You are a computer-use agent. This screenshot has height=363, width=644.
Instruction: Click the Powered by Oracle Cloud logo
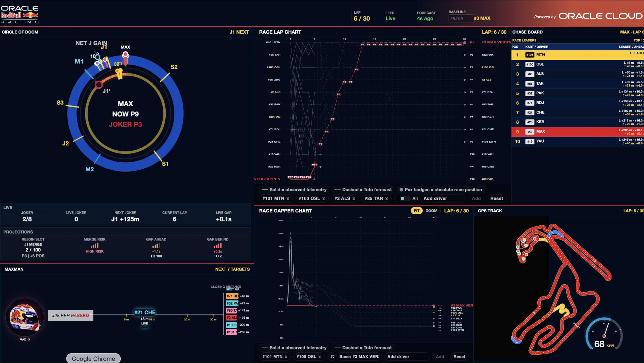[x=588, y=16]
